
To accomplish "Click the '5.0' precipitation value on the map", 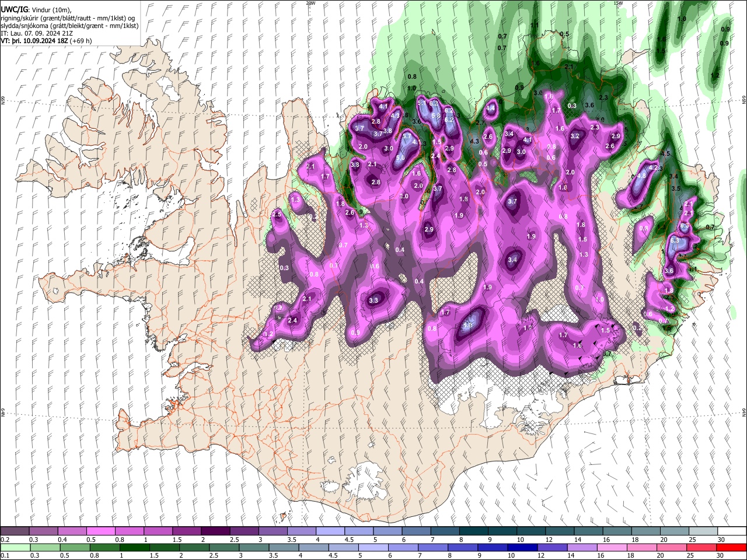I will pos(400,158).
